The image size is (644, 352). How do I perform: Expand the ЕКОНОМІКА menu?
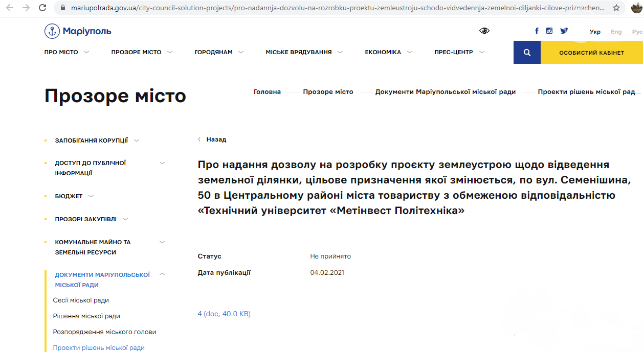388,52
